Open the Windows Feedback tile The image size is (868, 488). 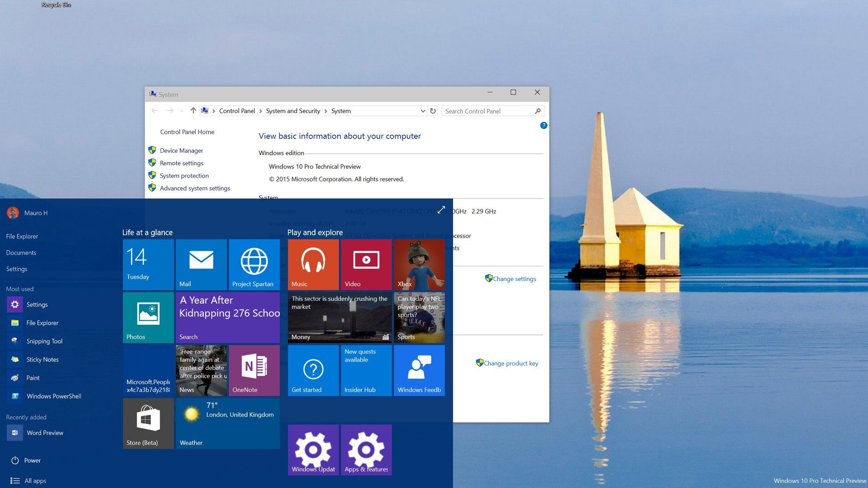419,370
